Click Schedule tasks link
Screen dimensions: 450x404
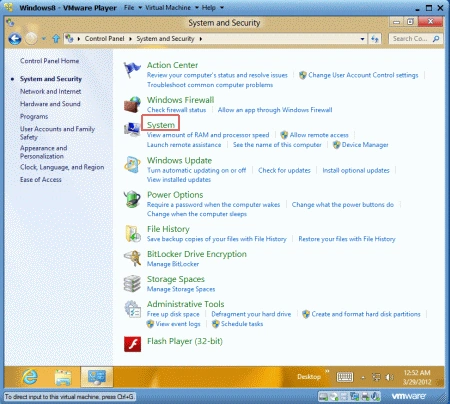(x=242, y=324)
